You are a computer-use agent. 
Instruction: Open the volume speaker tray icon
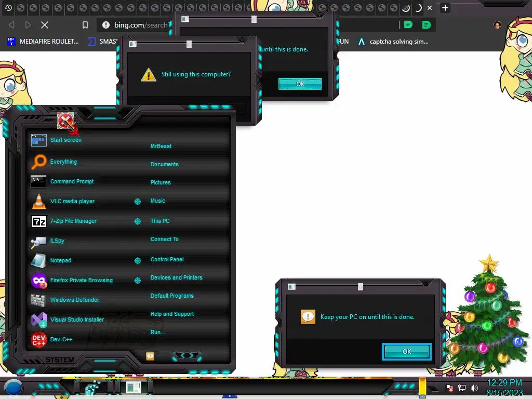[x=474, y=388]
